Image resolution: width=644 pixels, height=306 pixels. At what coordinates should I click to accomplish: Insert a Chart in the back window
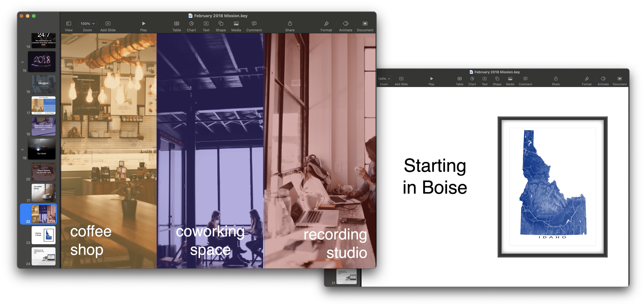coord(472,79)
